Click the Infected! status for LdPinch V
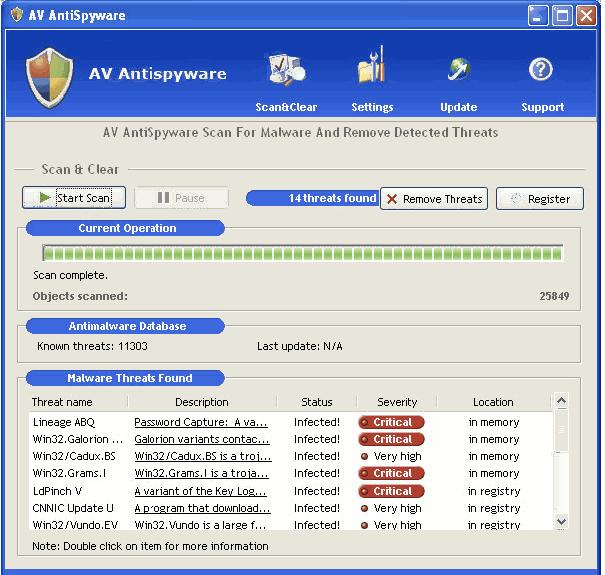The height and width of the screenshot is (575, 605). [x=317, y=491]
